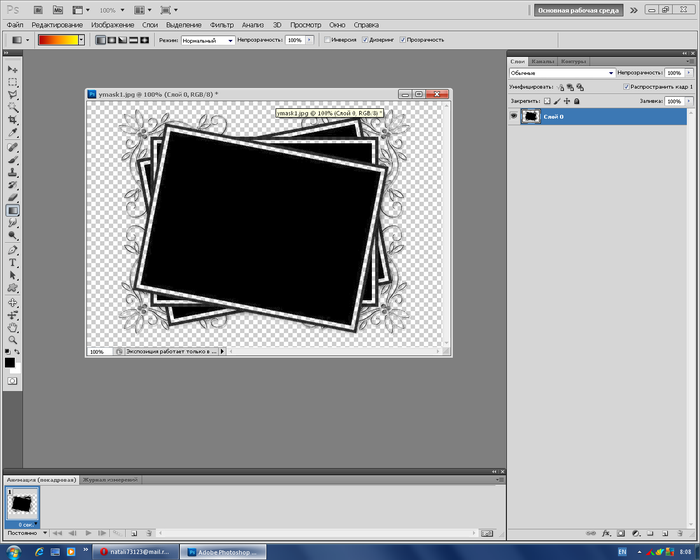
Task: Choose the radial gradient style icon
Action: tap(112, 40)
